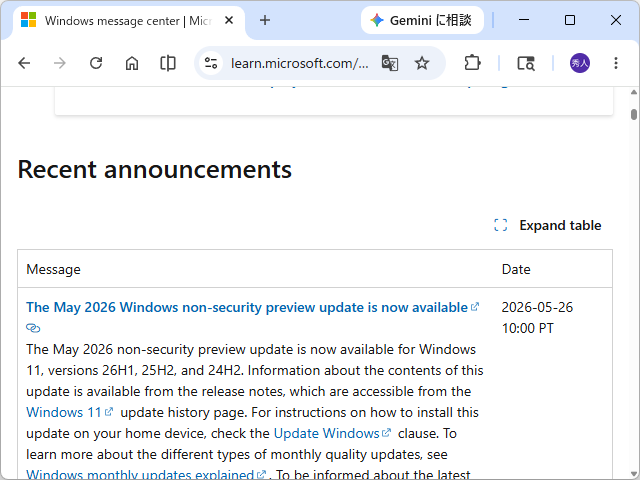640x480 pixels.
Task: Open the profile avatar menu
Action: click(x=580, y=63)
